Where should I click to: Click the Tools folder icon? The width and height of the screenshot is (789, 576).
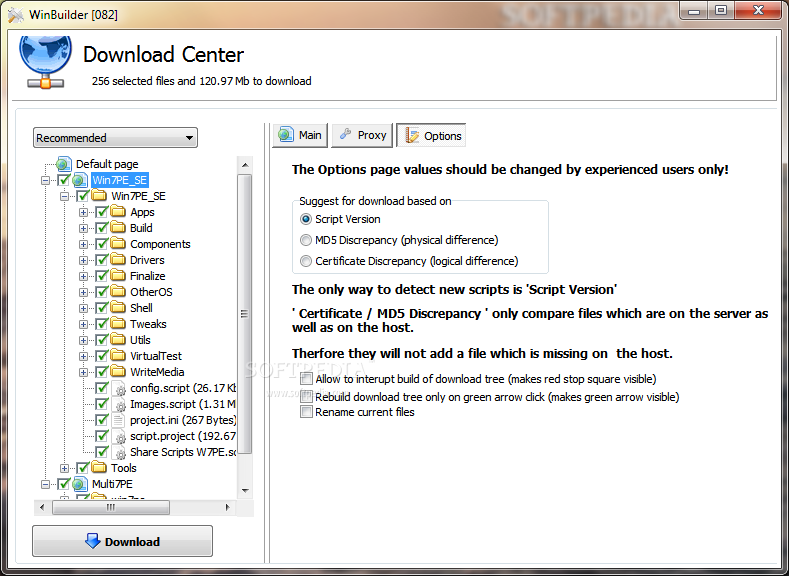[x=99, y=467]
